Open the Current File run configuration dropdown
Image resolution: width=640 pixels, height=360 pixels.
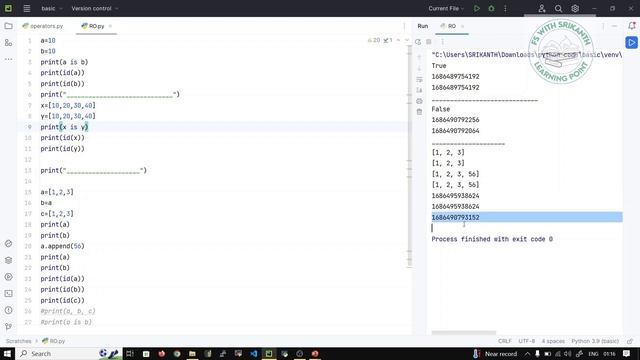[446, 8]
